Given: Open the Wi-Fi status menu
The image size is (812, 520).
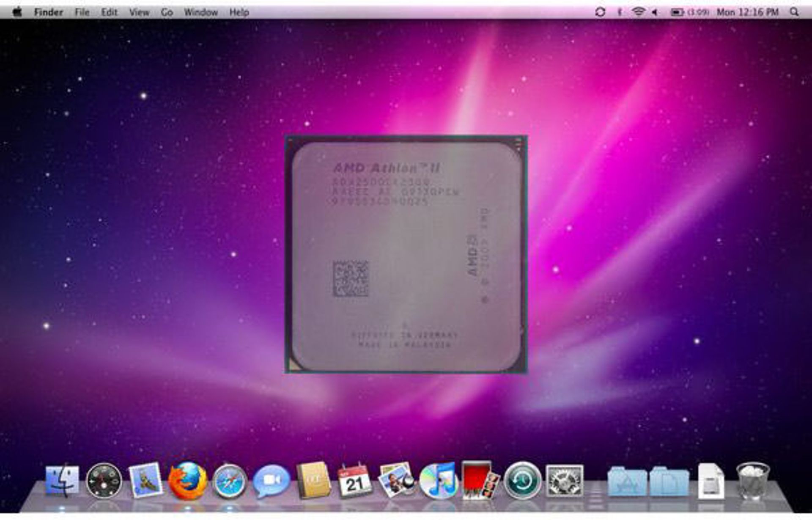Looking at the screenshot, I should pos(638,12).
